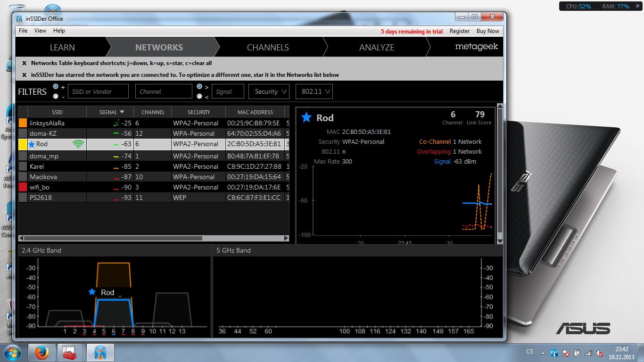Click the yellow swatch for Rod
The width and height of the screenshot is (644, 362).
pos(23,144)
